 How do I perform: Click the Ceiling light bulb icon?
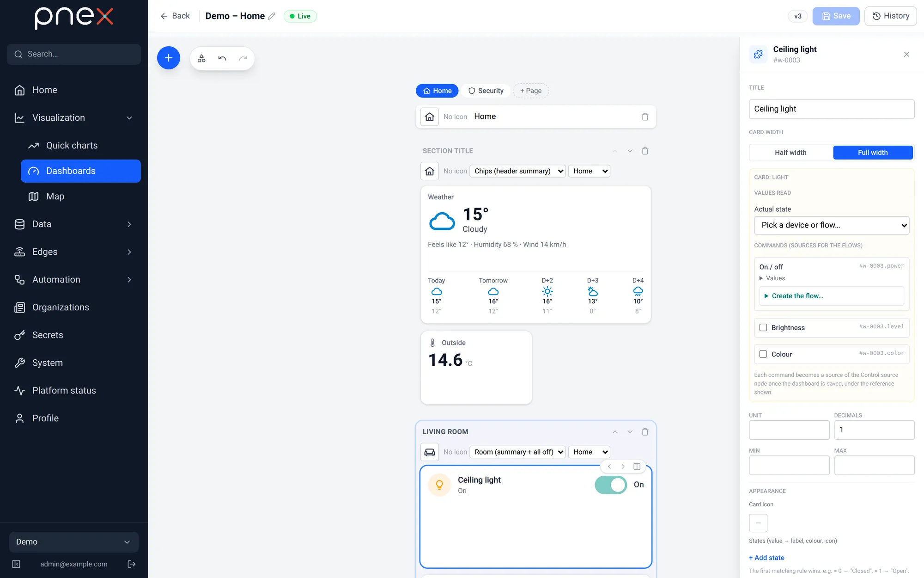439,485
